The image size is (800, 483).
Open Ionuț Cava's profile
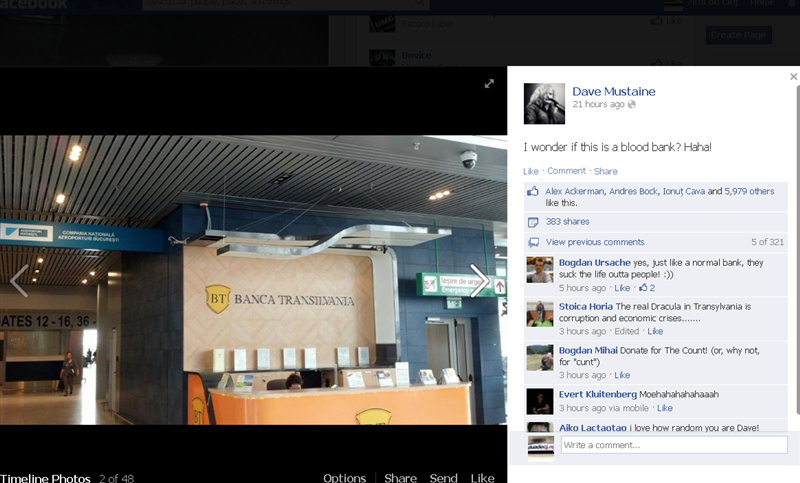[684, 191]
